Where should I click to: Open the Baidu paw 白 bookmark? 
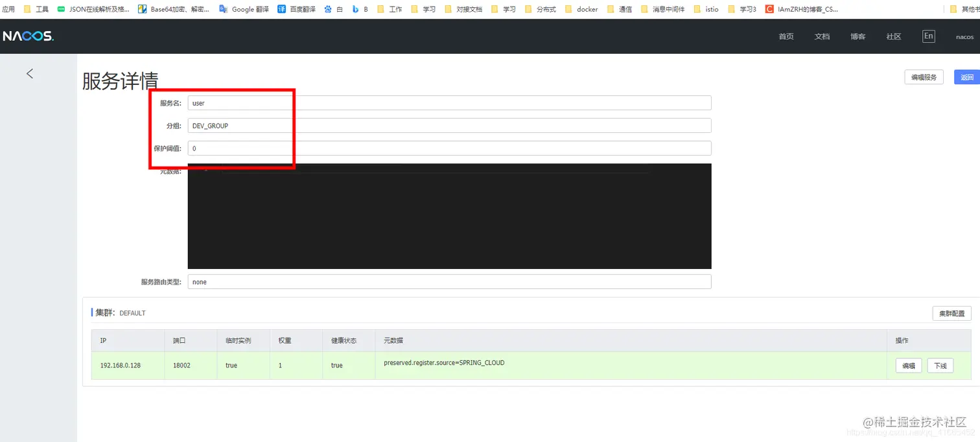(x=333, y=9)
